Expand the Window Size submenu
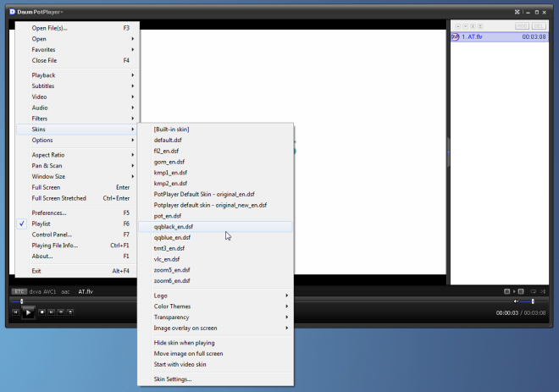The image size is (559, 392). coord(77,176)
